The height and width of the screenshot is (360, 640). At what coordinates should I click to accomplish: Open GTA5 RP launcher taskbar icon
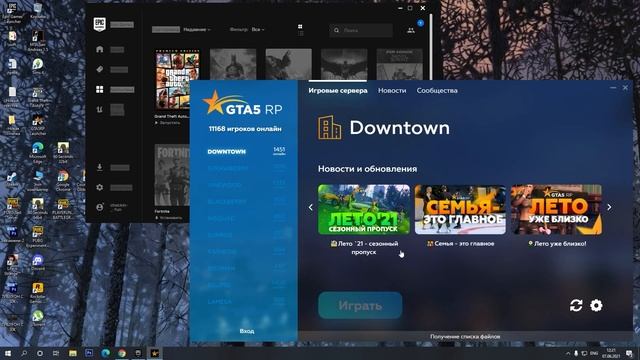tap(154, 353)
